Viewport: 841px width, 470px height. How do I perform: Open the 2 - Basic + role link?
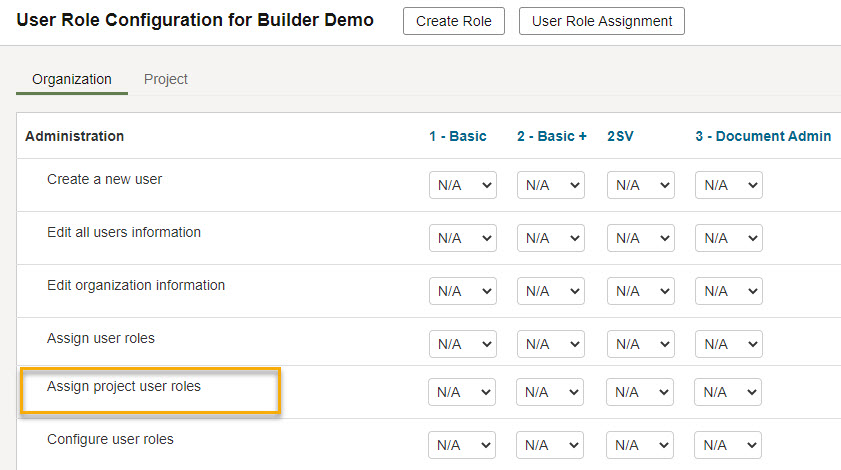[551, 136]
